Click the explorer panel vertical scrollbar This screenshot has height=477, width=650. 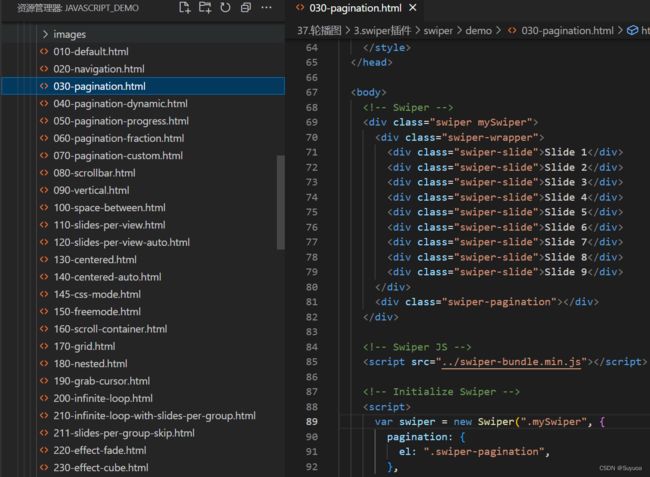coord(281,203)
